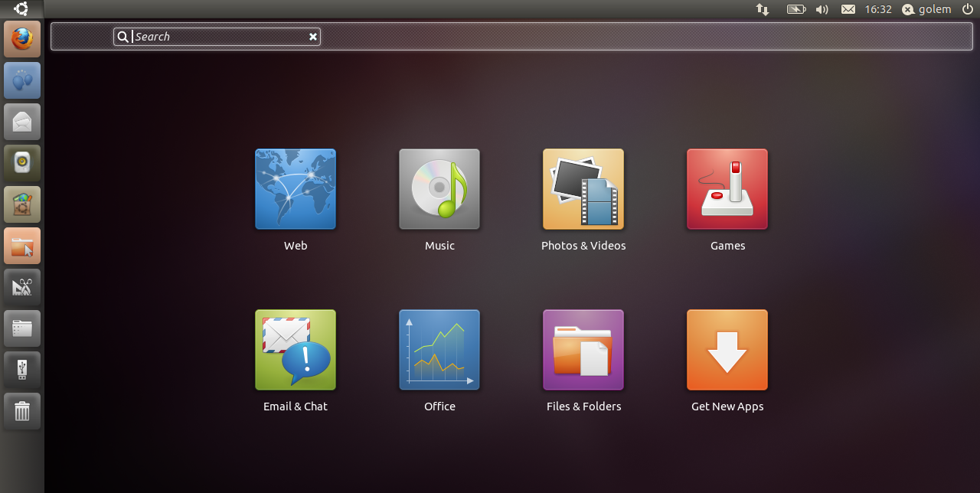The width and height of the screenshot is (980, 493).
Task: Open the golem user status menu
Action: [927, 9]
